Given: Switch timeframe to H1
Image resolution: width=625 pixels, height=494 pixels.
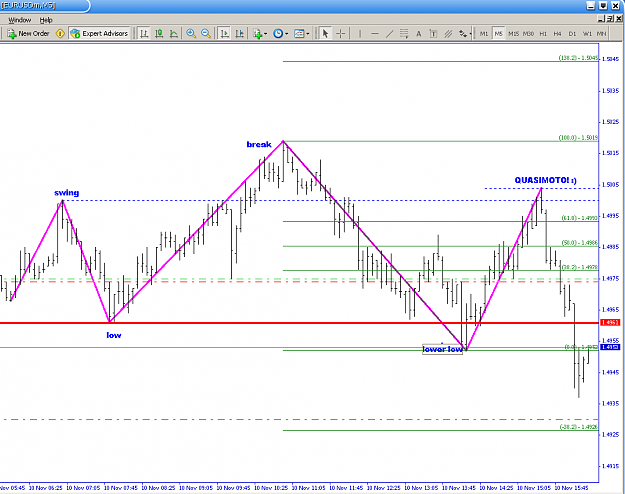Looking at the screenshot, I should pyautogui.click(x=543, y=33).
